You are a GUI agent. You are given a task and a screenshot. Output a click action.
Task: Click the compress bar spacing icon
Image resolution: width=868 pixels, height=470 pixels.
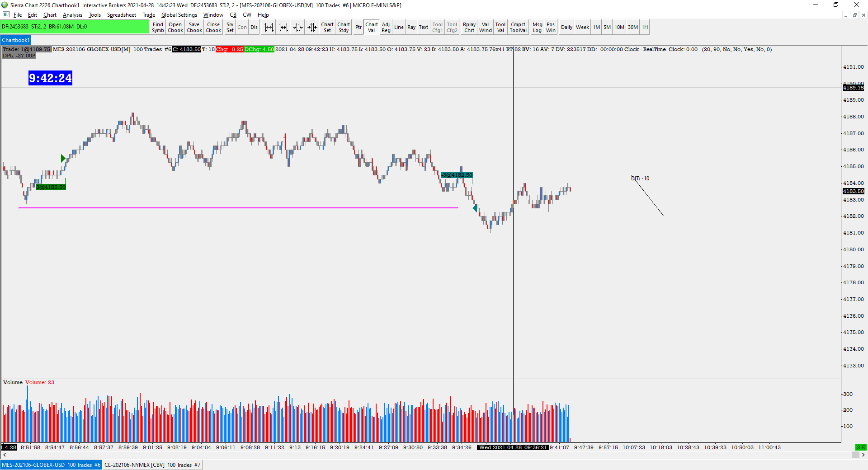point(283,27)
